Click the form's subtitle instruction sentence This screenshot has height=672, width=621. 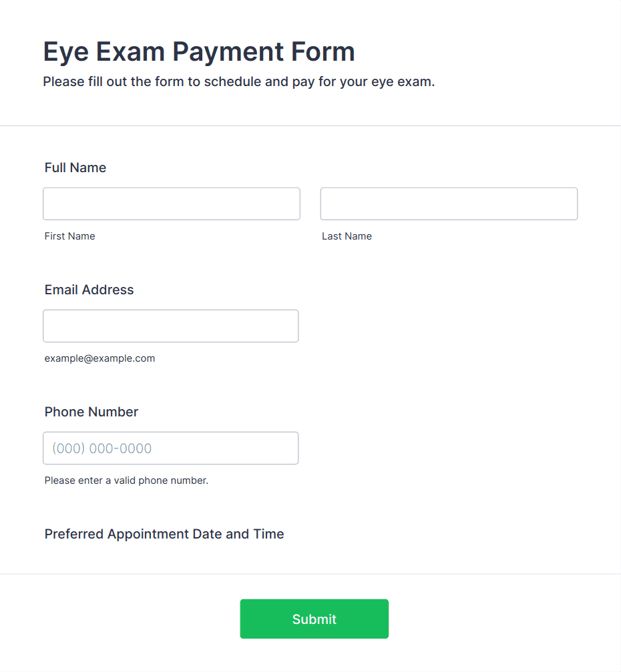coord(239,81)
